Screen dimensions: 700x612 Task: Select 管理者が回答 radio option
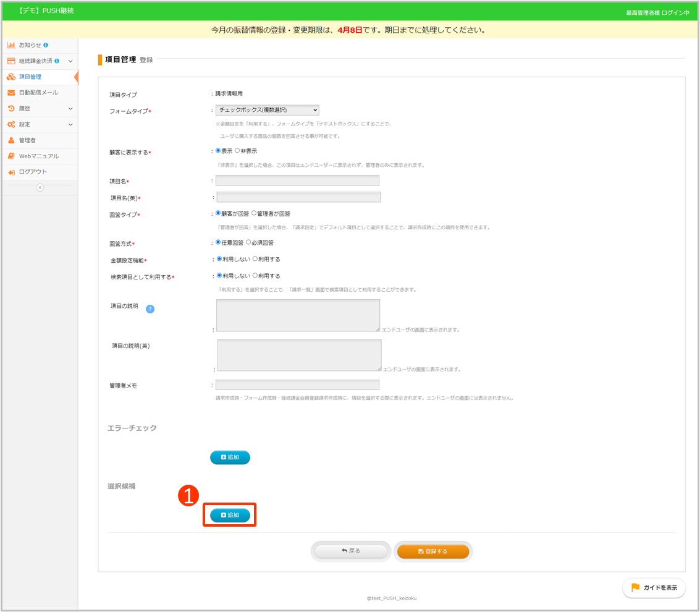pos(254,213)
